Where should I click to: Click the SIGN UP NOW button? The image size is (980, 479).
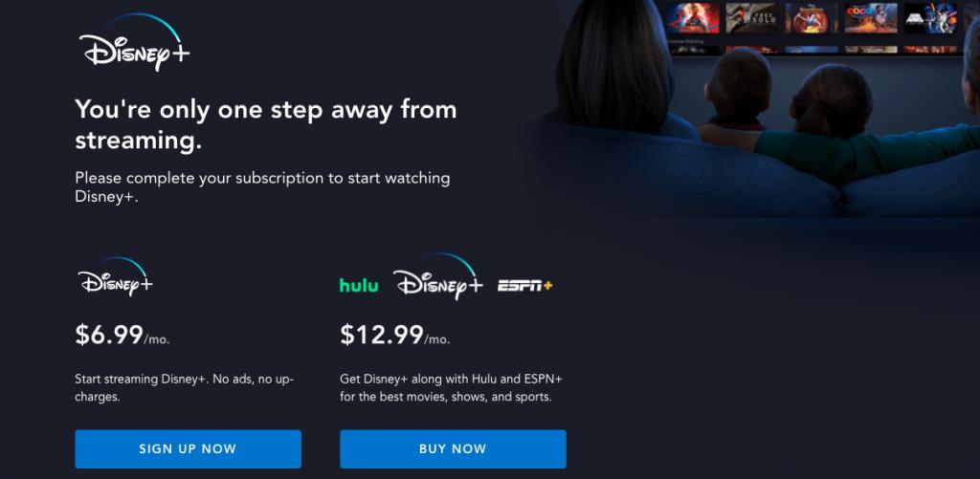pos(189,448)
